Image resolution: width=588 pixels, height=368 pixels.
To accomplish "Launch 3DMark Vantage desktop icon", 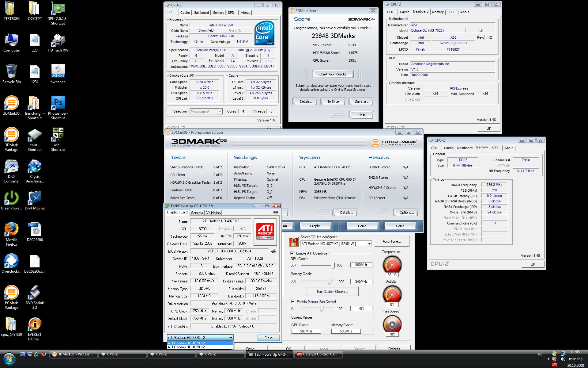I will (x=11, y=140).
